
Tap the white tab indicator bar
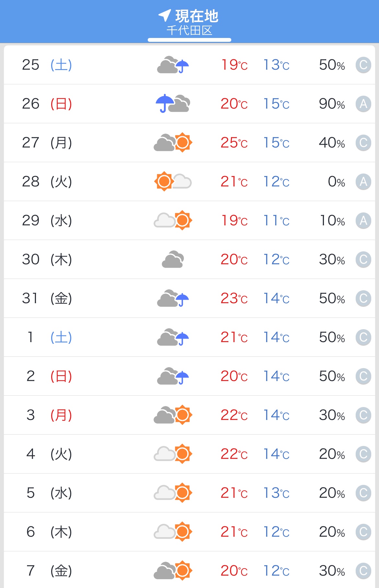[189, 40]
